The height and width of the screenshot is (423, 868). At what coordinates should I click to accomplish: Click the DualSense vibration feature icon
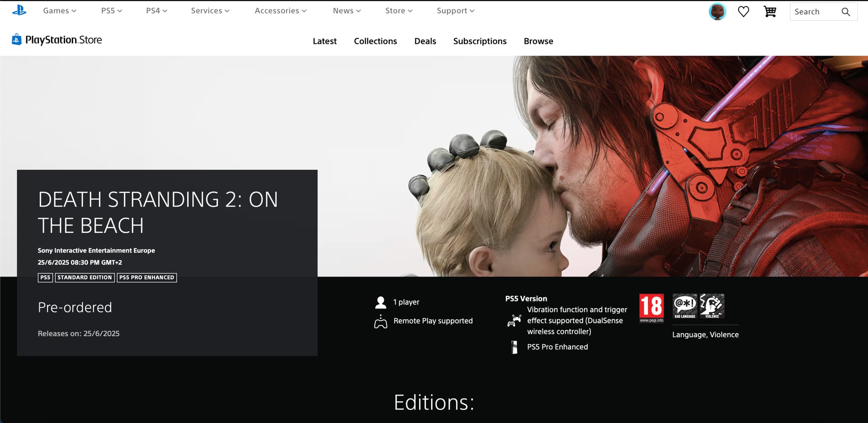pos(514,320)
